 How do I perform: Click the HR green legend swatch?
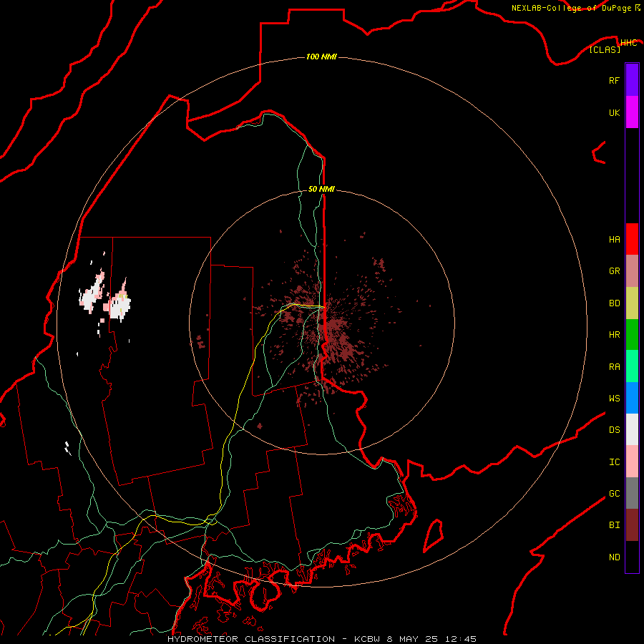(632, 335)
